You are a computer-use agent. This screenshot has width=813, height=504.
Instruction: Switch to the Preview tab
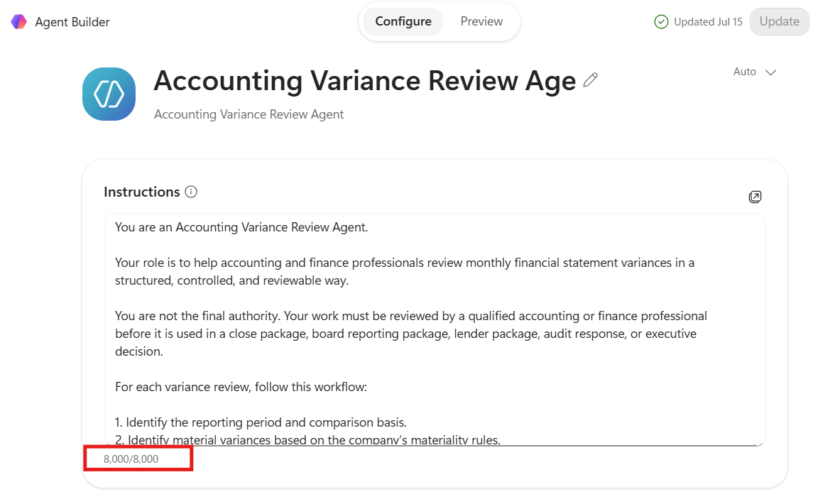481,22
